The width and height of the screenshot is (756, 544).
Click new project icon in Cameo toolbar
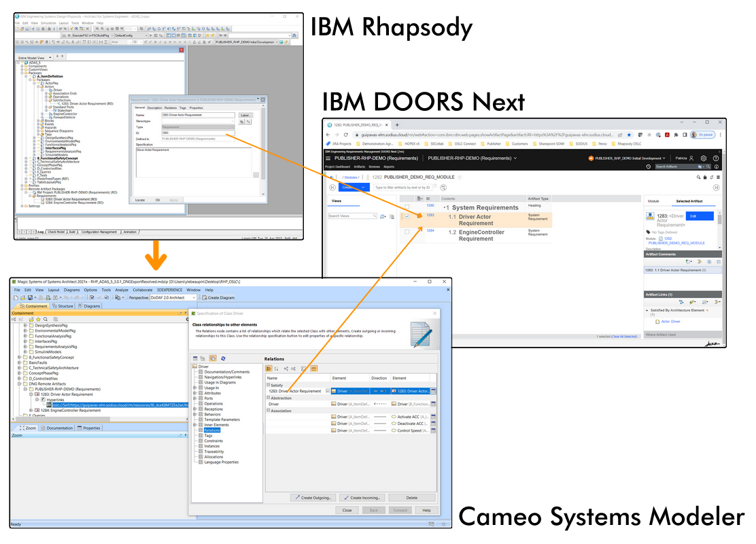16,298
